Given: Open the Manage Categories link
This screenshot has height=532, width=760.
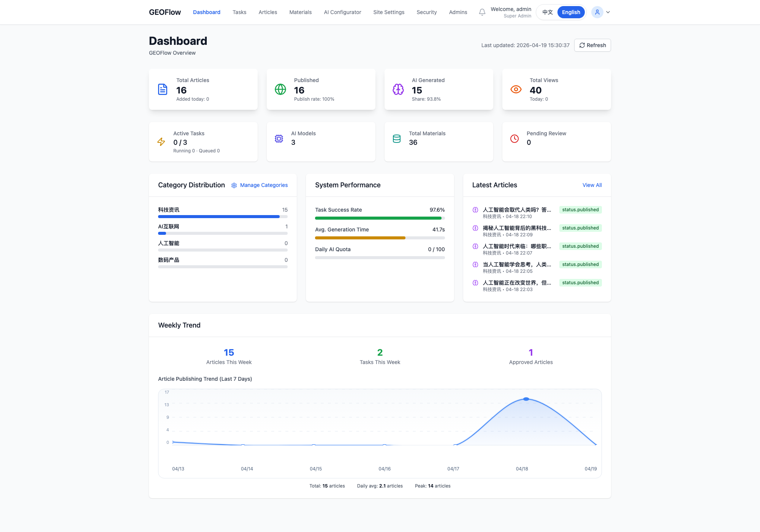Looking at the screenshot, I should click(264, 185).
